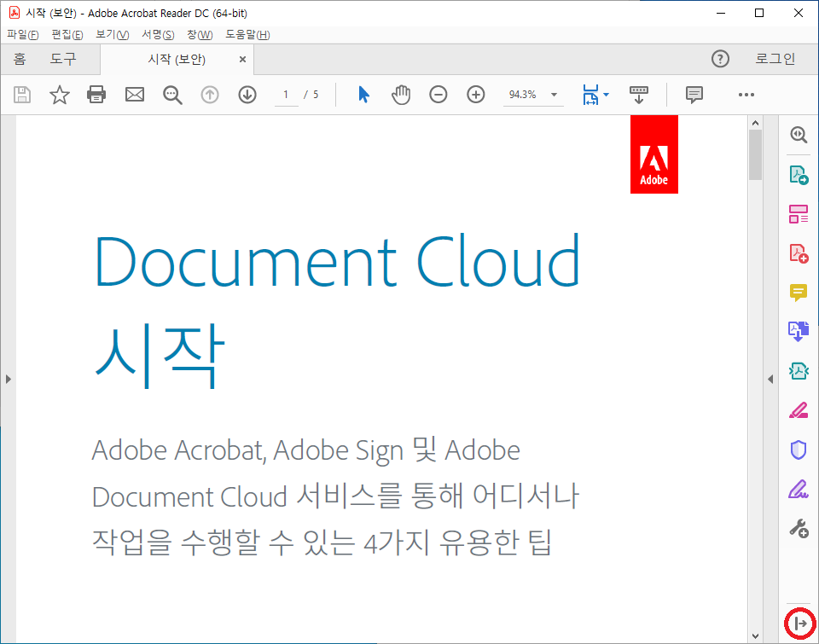Open the 보기 menu

pos(113,35)
